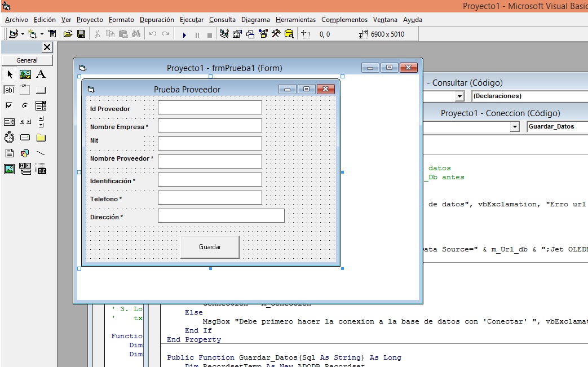Click the General tab button in the toolbox

coord(27,60)
